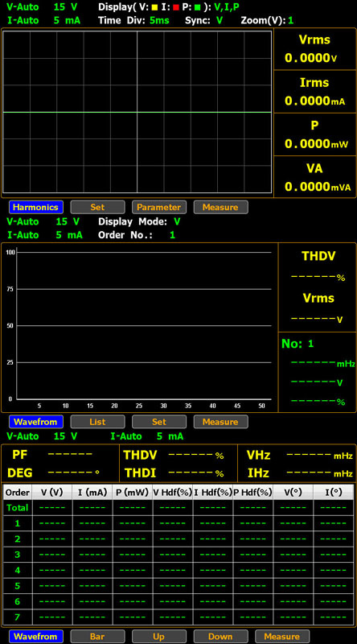Screen dimensions: 357x644
Task: Click Wavefrom button beside Bar
Action: pos(36,637)
